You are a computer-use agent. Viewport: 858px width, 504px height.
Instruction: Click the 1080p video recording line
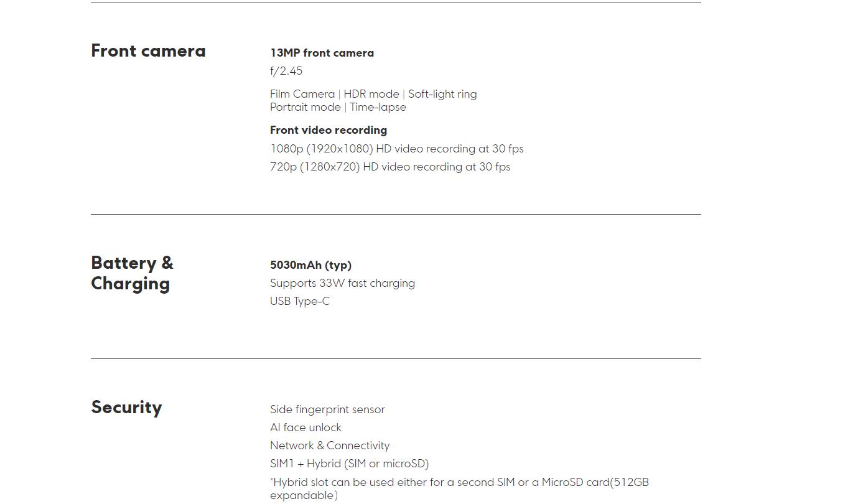(x=397, y=149)
